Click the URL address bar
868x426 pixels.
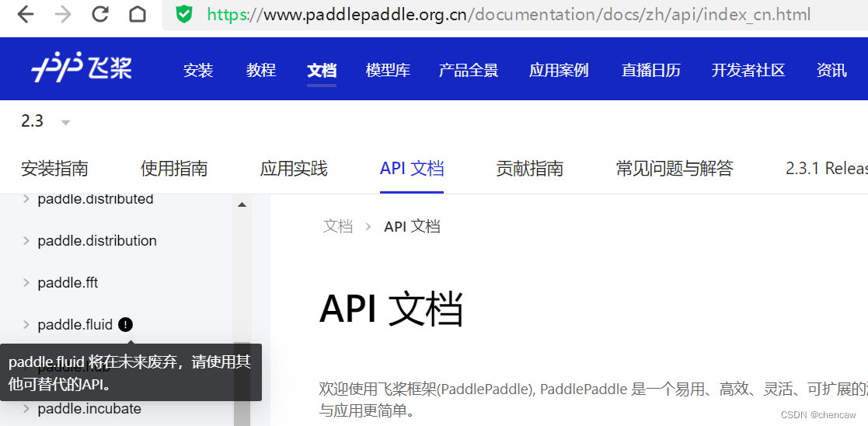pyautogui.click(x=515, y=15)
